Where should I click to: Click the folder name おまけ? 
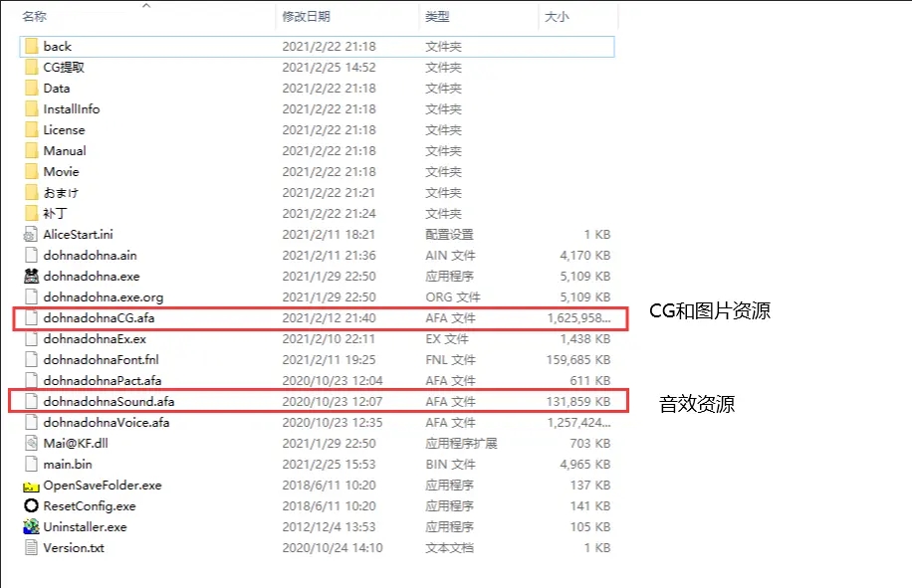pos(61,193)
